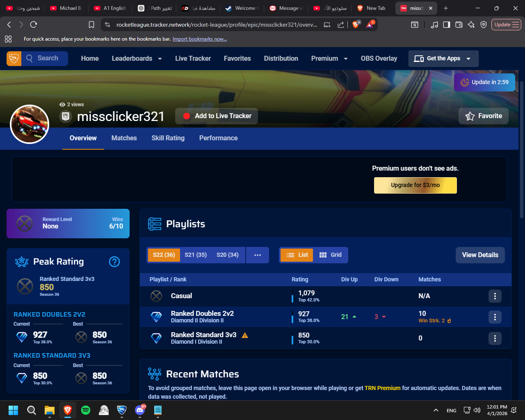This screenshot has width=525, height=420.
Task: Launch Rocket League from the taskbar
Action: (x=122, y=410)
